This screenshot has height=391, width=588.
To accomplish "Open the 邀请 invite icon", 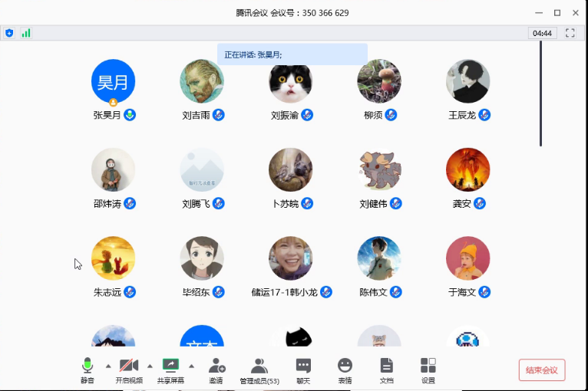I will (216, 366).
